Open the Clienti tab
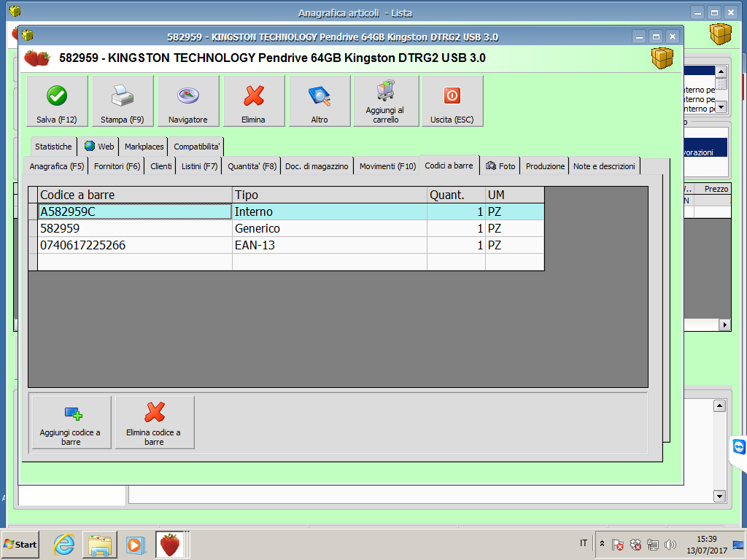747x560 pixels. (x=161, y=166)
